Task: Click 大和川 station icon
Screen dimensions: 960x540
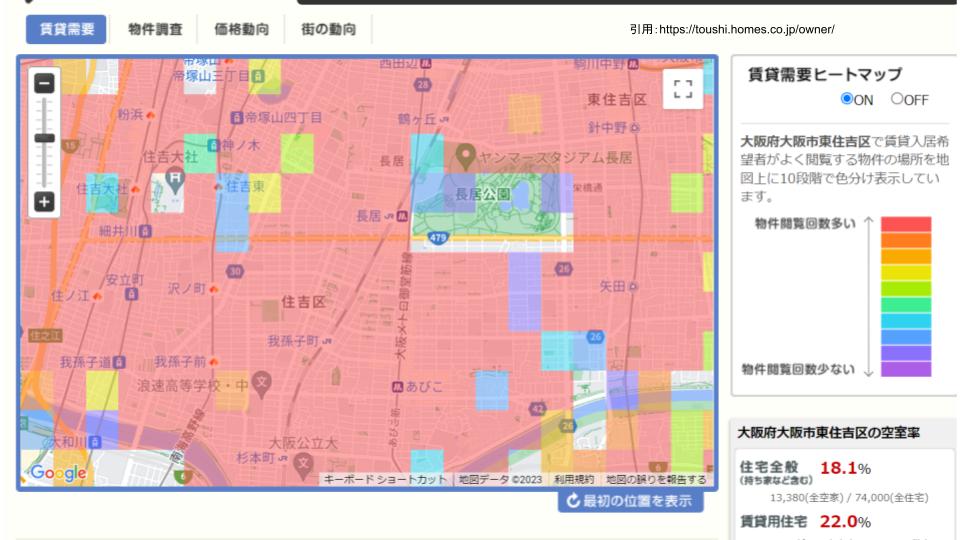Action: pos(94,441)
